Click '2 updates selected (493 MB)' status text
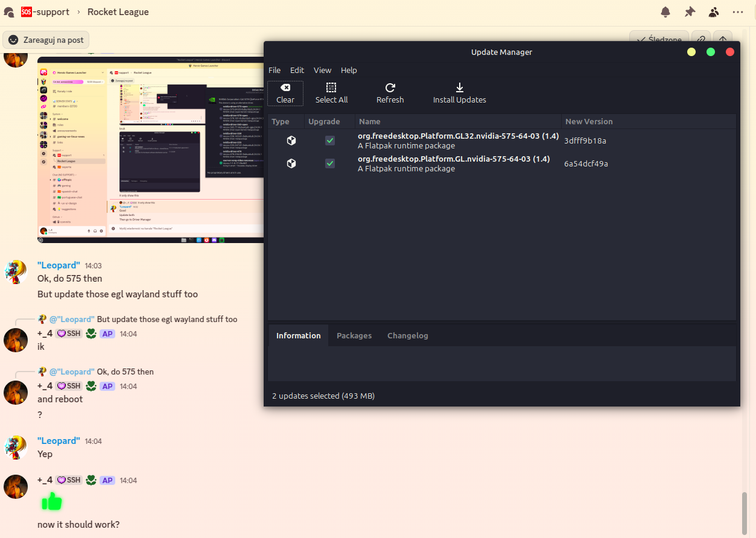This screenshot has height=538, width=756. [323, 396]
